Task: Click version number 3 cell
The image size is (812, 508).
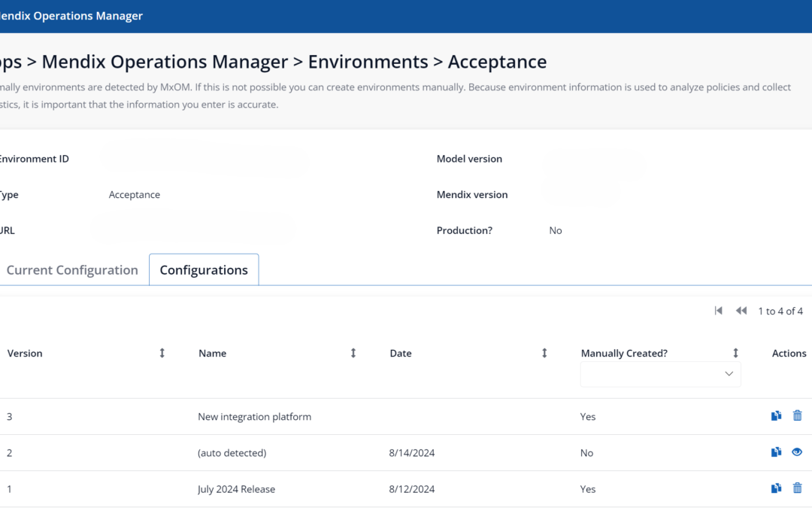Action: [9, 417]
